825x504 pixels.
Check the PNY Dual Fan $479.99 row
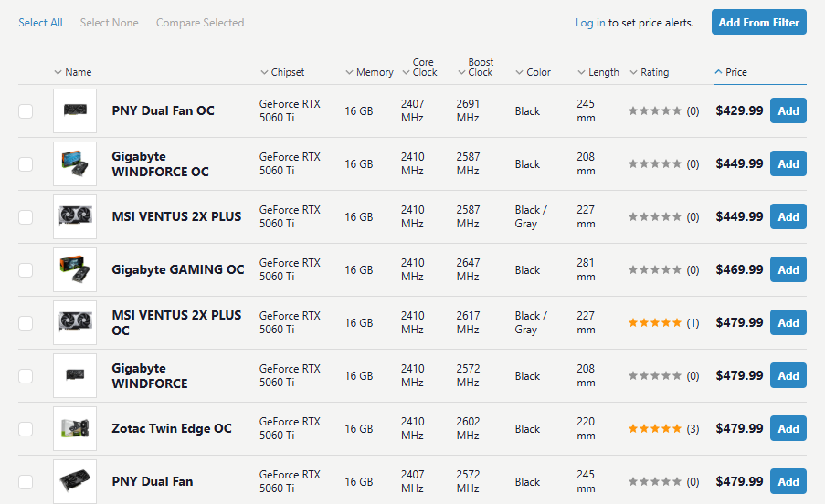26,482
